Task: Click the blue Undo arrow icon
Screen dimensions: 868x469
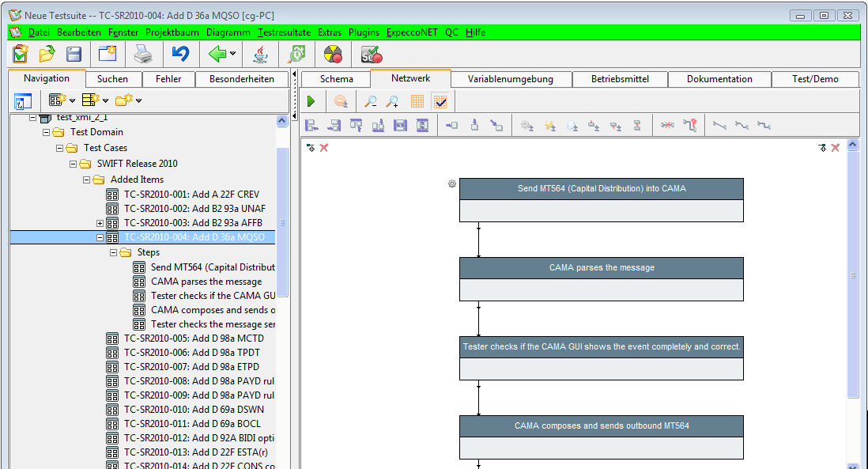Action: tap(180, 54)
